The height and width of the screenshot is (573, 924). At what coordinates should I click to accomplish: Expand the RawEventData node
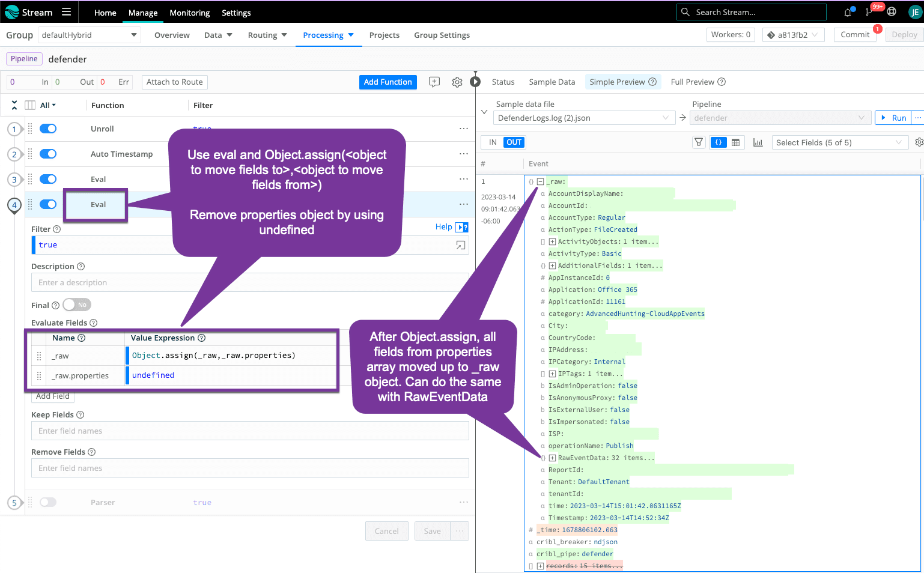click(552, 458)
